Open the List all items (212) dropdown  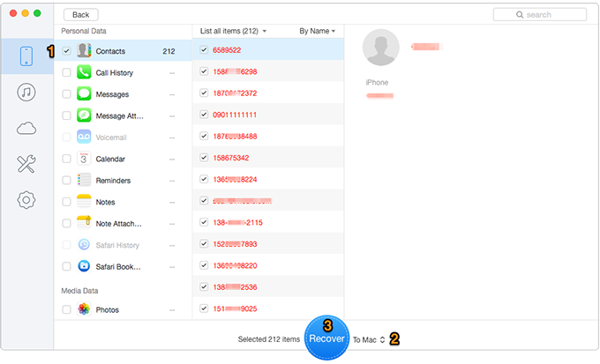coord(233,31)
